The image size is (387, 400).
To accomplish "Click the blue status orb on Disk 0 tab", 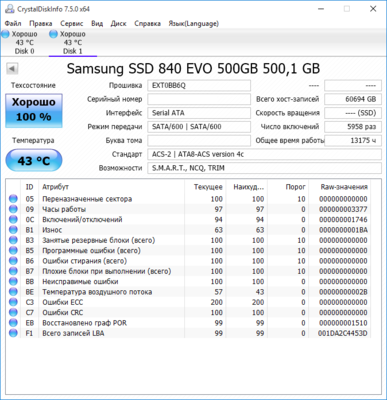I will point(6,34).
